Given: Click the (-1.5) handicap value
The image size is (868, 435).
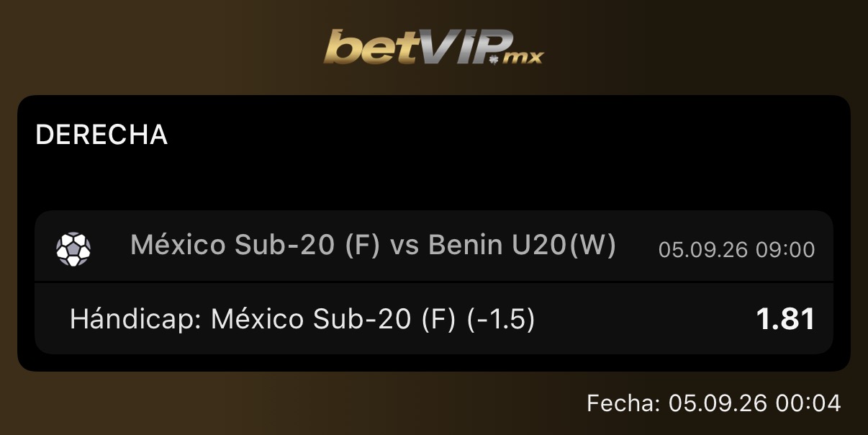Looking at the screenshot, I should [x=501, y=319].
